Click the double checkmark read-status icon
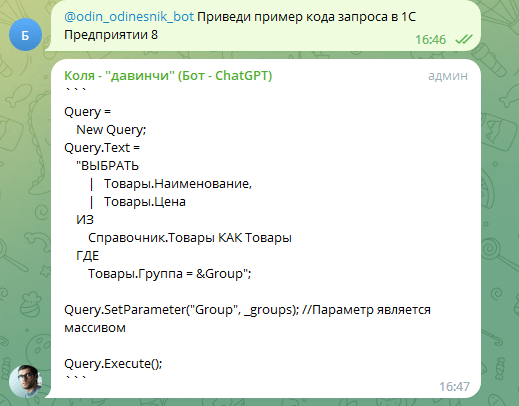The width and height of the screenshot is (519, 406). point(464,39)
